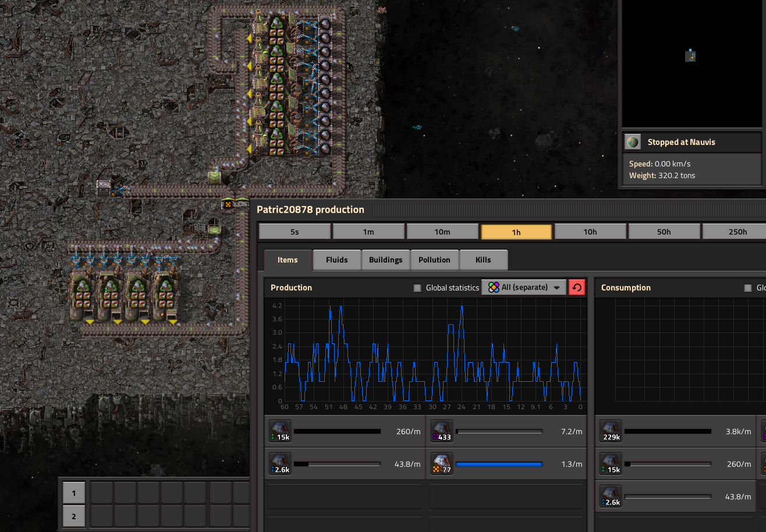The image size is (766, 532).
Task: Click the 15k green-quality chunk icon in Consumption
Action: pyautogui.click(x=611, y=464)
